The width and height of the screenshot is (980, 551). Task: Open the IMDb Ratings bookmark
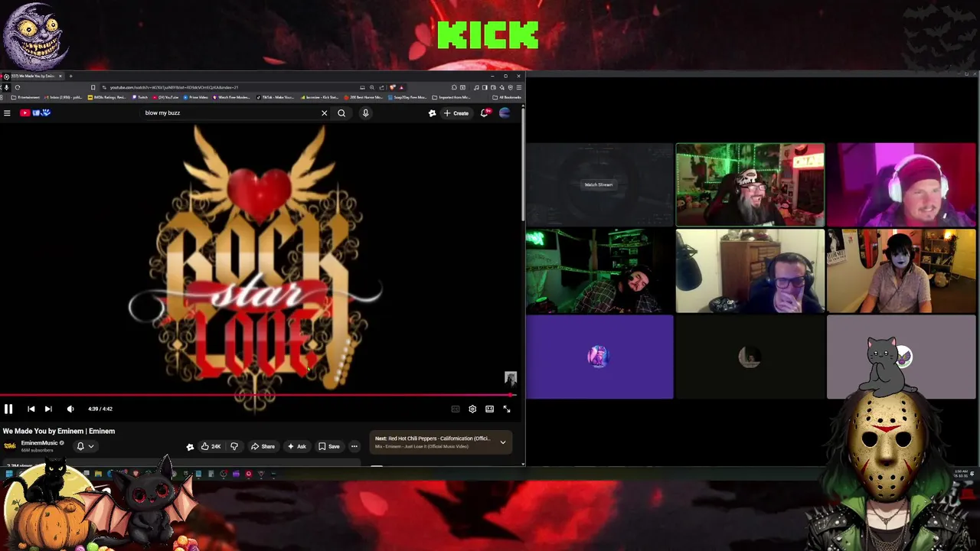click(x=108, y=97)
